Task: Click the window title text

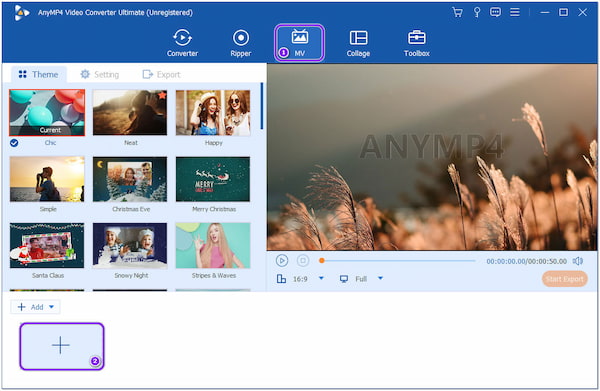Action: [x=115, y=13]
